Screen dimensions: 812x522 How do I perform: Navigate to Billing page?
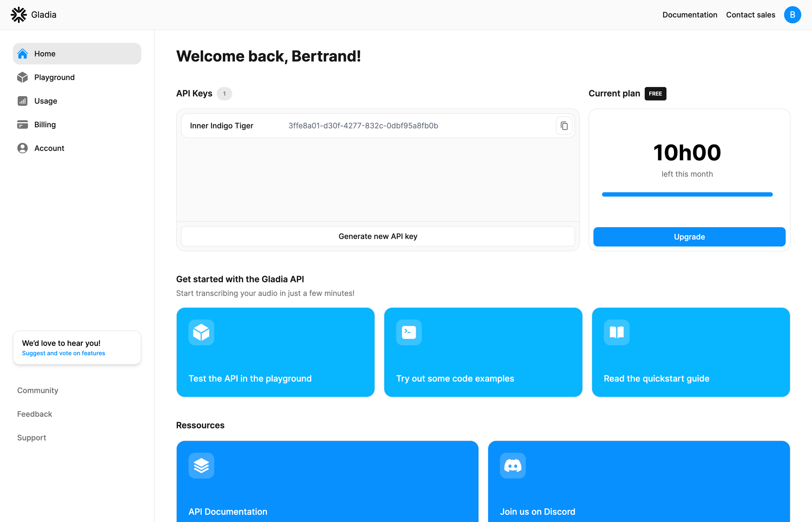click(x=77, y=125)
